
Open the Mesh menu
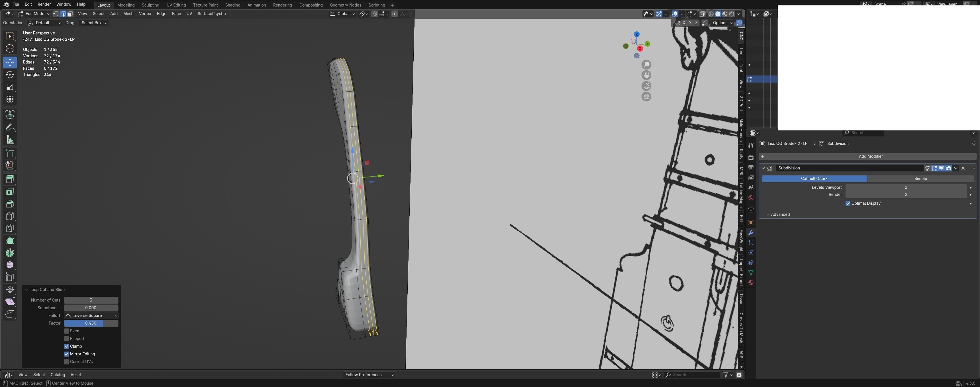(x=128, y=14)
